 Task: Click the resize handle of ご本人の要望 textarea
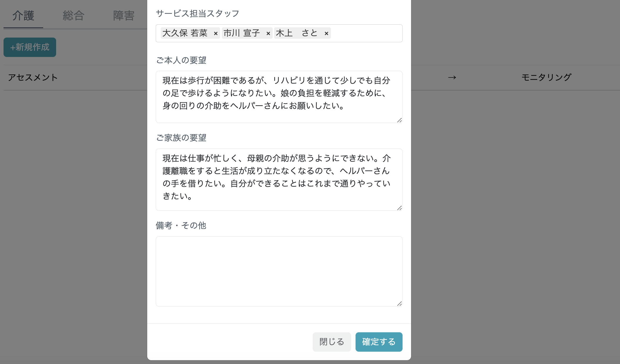[x=400, y=120]
